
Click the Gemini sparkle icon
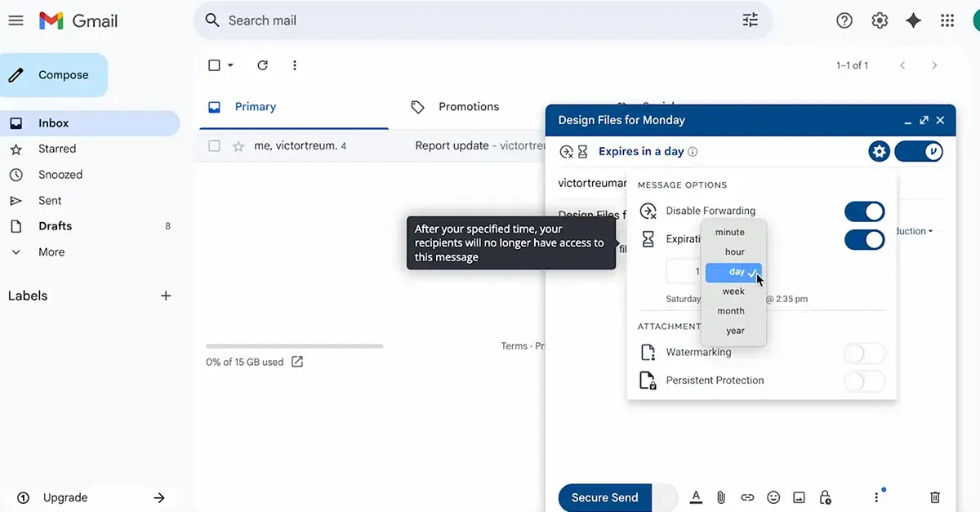pos(914,20)
